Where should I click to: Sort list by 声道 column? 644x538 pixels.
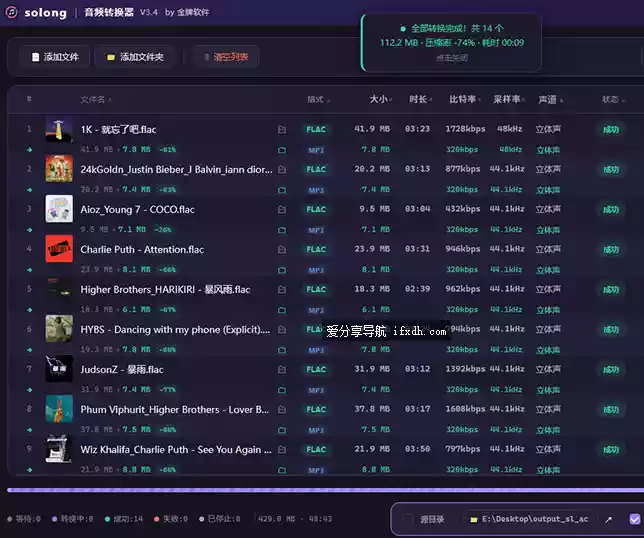tap(550, 99)
